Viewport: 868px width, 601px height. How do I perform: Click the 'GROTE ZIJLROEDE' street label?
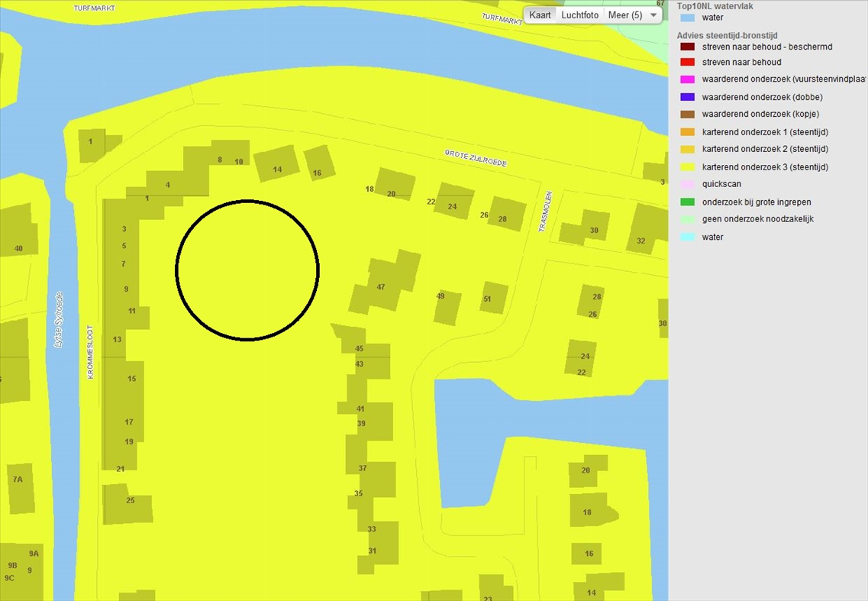476,158
